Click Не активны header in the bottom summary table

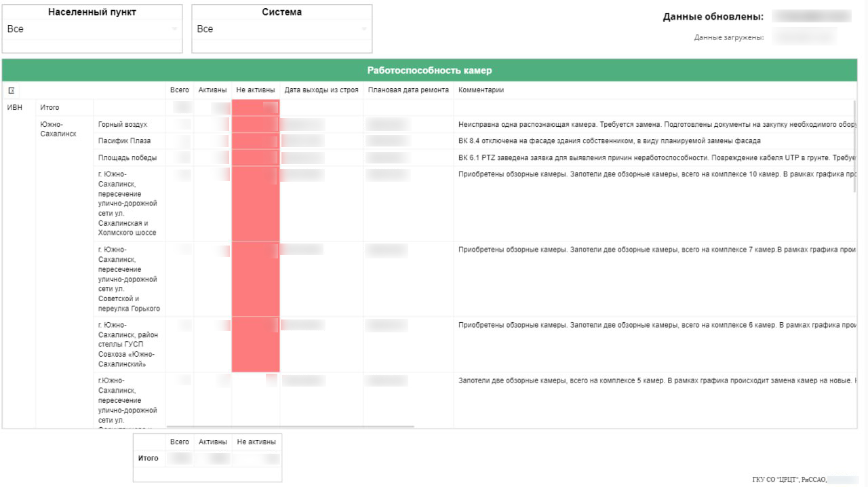click(256, 442)
